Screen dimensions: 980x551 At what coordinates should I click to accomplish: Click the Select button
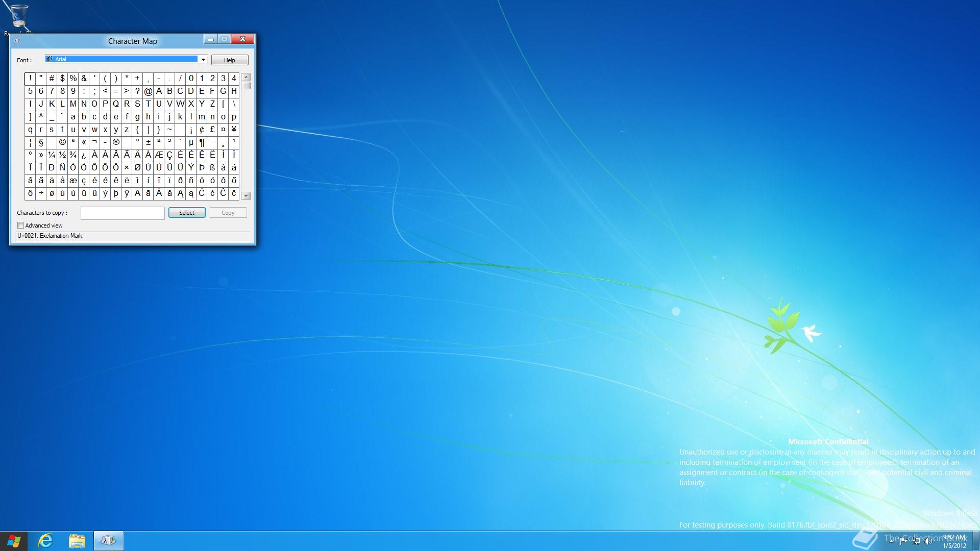tap(187, 213)
